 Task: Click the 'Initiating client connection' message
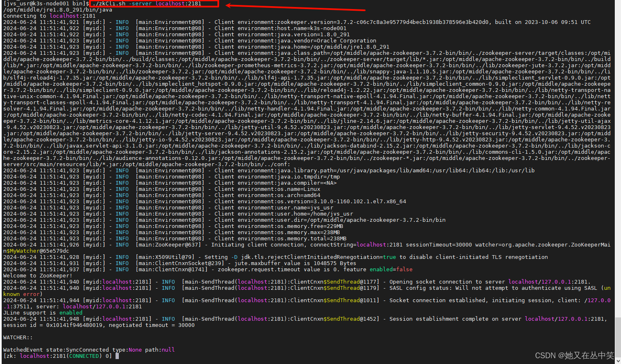pyautogui.click(x=257, y=244)
